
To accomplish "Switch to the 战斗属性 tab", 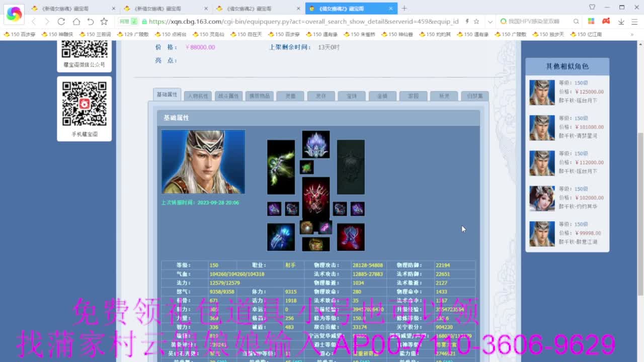I will 228,96.
